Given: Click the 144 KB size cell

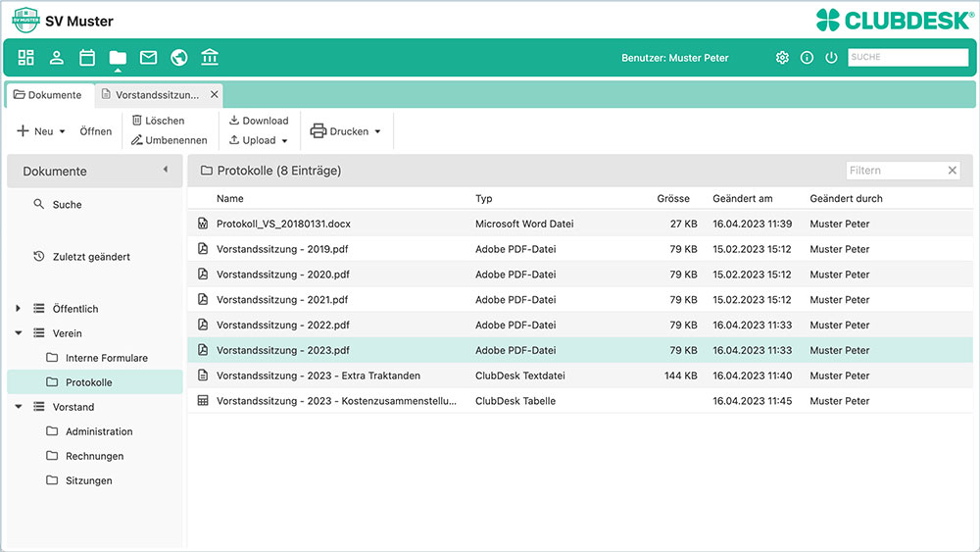Looking at the screenshot, I should click(681, 376).
